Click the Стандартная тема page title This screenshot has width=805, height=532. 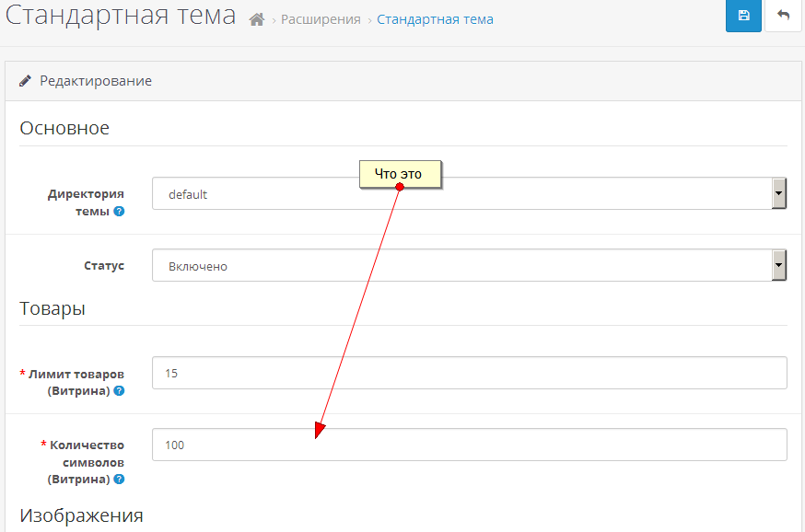click(121, 16)
